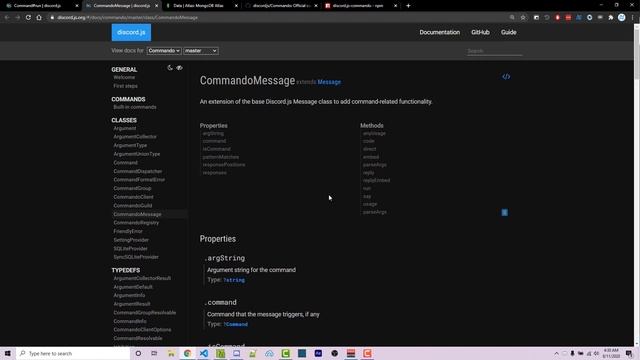Open the Commando docs source dropdown
The height and width of the screenshot is (360, 640).
tap(164, 51)
